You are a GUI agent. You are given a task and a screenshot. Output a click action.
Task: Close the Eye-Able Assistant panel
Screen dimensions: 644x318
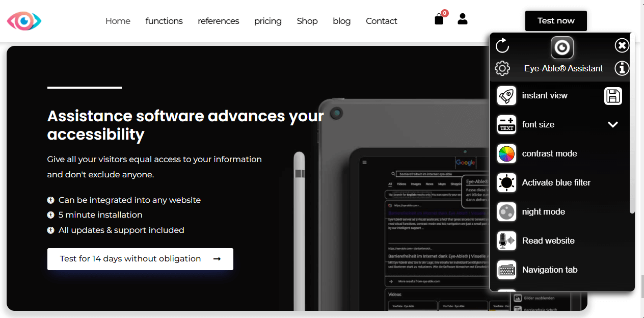click(x=622, y=46)
